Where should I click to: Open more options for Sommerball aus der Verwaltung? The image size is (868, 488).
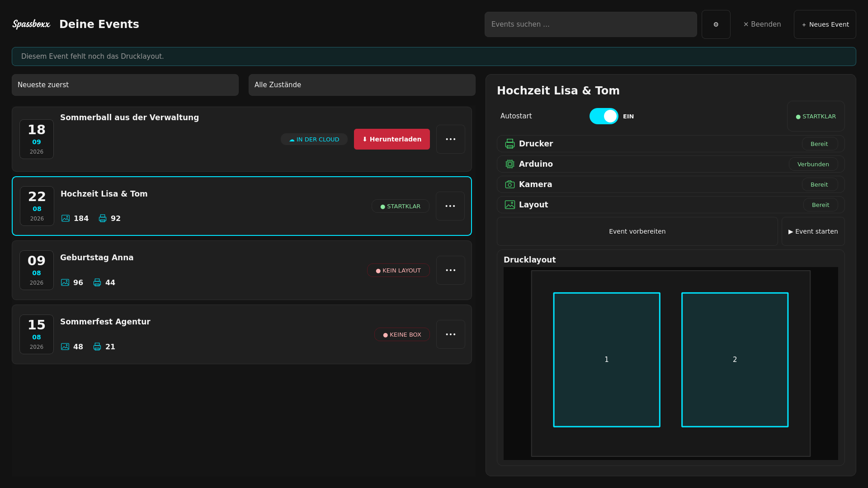tap(450, 139)
